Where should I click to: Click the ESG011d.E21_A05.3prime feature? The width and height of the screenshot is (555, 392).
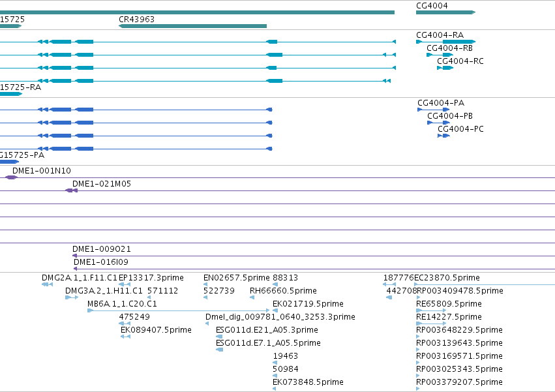click(x=219, y=337)
